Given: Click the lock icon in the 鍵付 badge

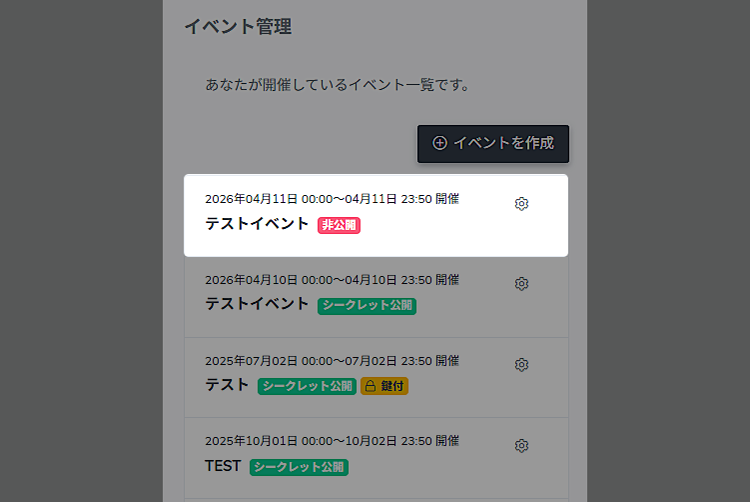Looking at the screenshot, I should 370,386.
